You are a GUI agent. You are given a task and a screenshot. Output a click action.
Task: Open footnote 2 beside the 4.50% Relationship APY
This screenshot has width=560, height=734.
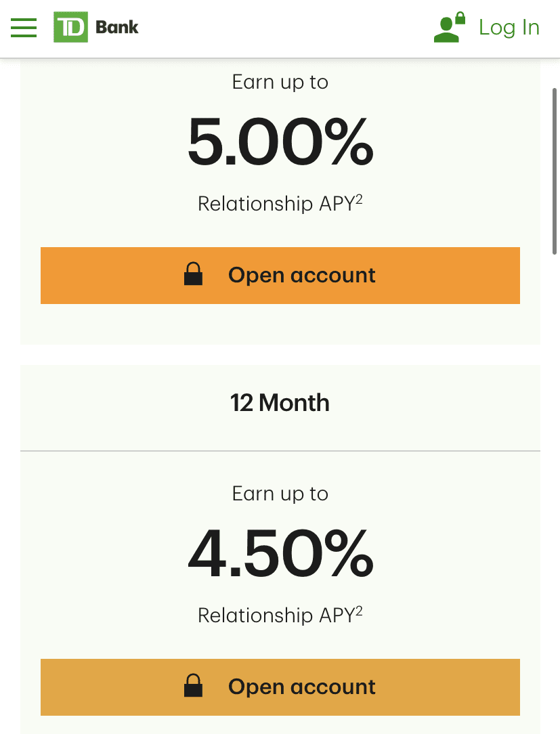click(359, 610)
